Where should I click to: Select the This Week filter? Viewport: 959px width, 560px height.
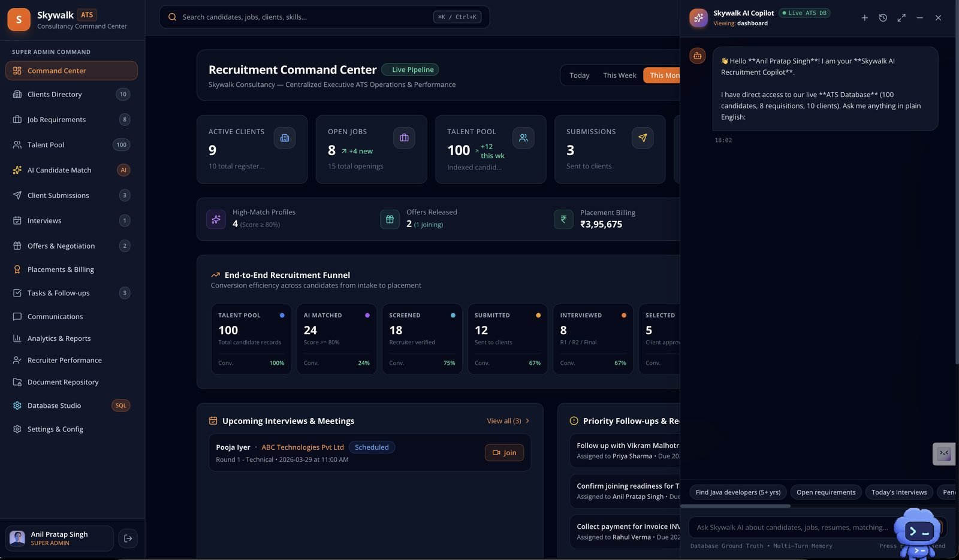(x=620, y=75)
